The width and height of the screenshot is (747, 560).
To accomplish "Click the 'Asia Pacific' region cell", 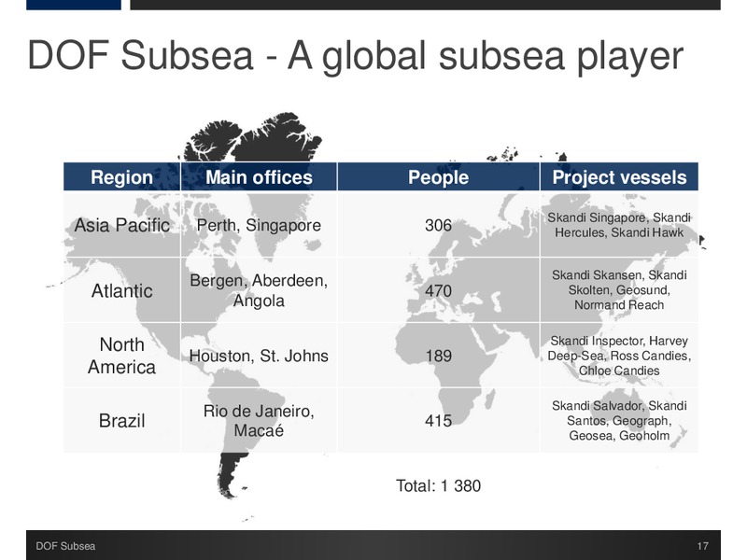I will tap(122, 225).
